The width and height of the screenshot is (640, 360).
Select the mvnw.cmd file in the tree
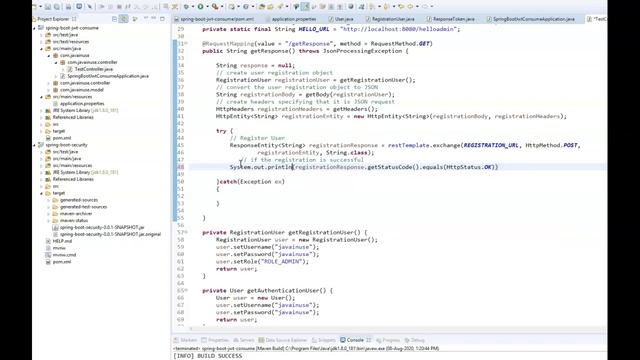click(64, 255)
